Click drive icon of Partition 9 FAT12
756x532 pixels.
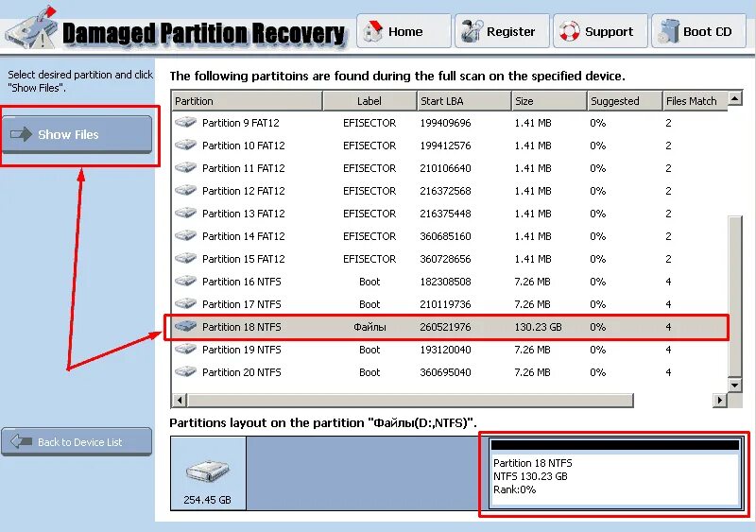click(185, 123)
